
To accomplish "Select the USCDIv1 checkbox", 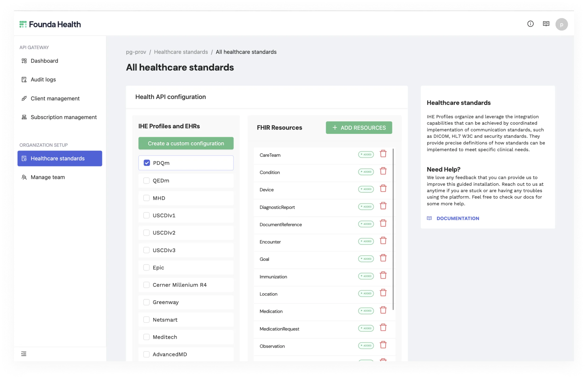I will (146, 215).
